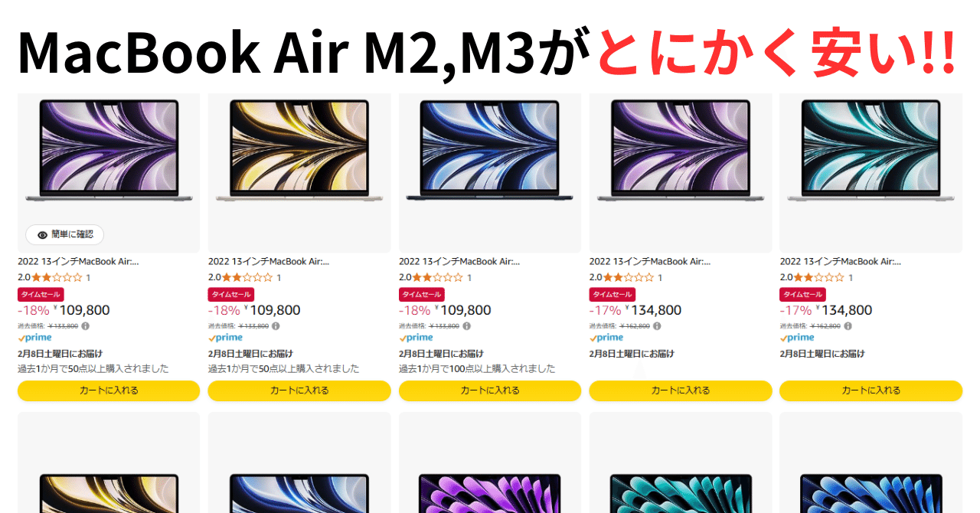Image resolution: width=980 pixels, height=513 pixels.
Task: Add fifth ¥134,800 MacBook Air to cart
Action: tap(871, 390)
